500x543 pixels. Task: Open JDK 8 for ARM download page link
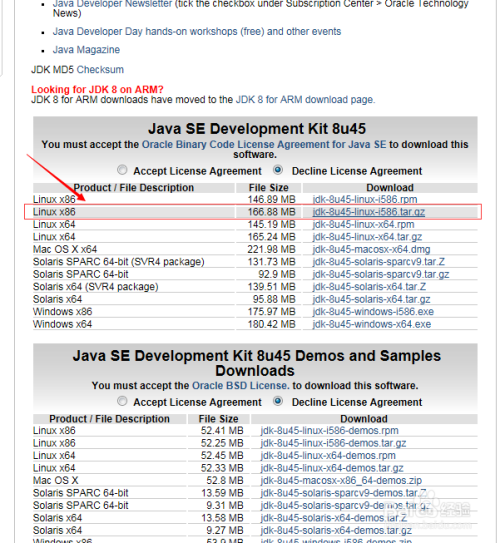(304, 100)
